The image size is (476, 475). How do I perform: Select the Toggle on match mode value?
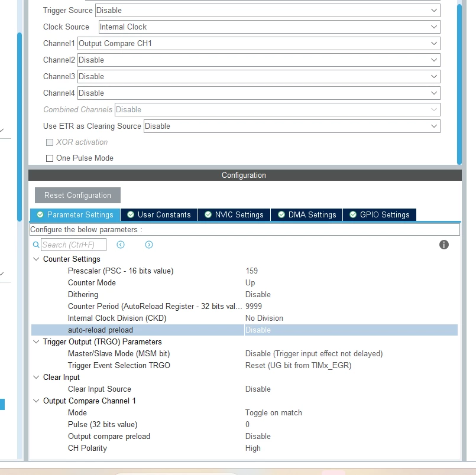(x=274, y=413)
